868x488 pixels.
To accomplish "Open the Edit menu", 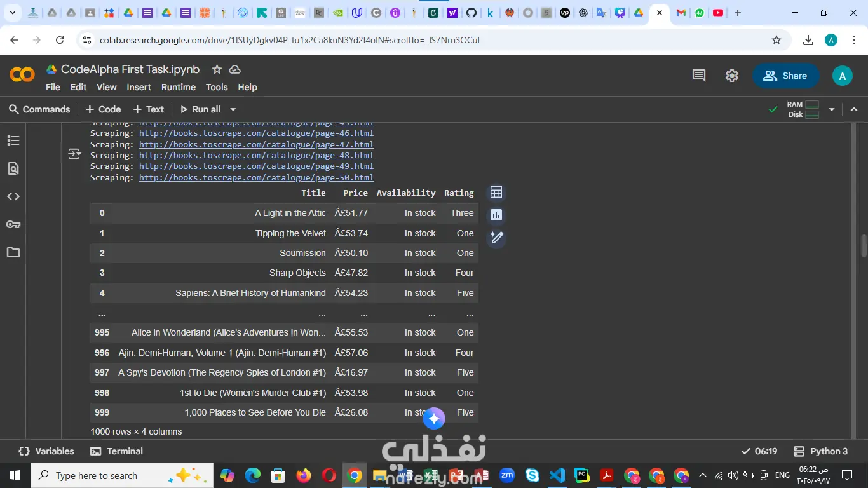I will tap(78, 87).
